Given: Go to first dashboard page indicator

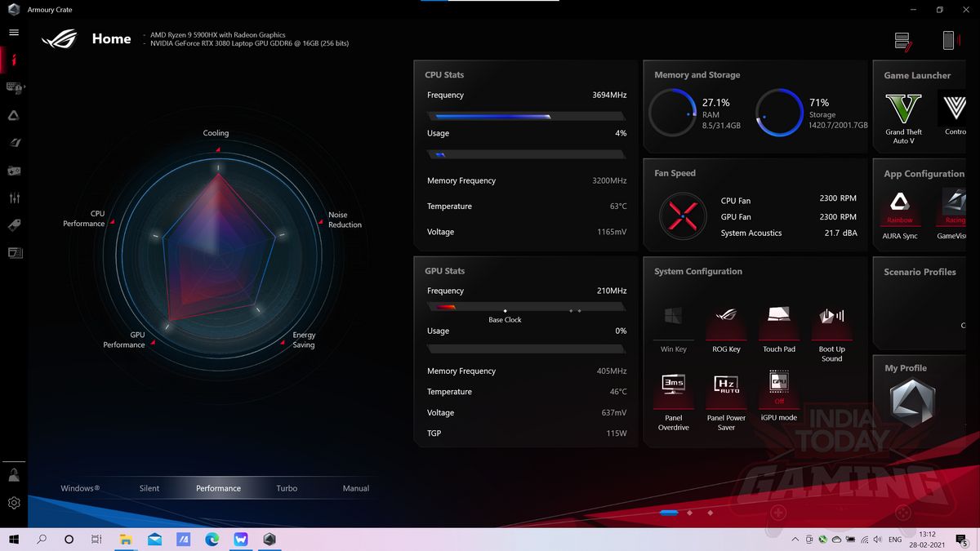Looking at the screenshot, I should [669, 513].
